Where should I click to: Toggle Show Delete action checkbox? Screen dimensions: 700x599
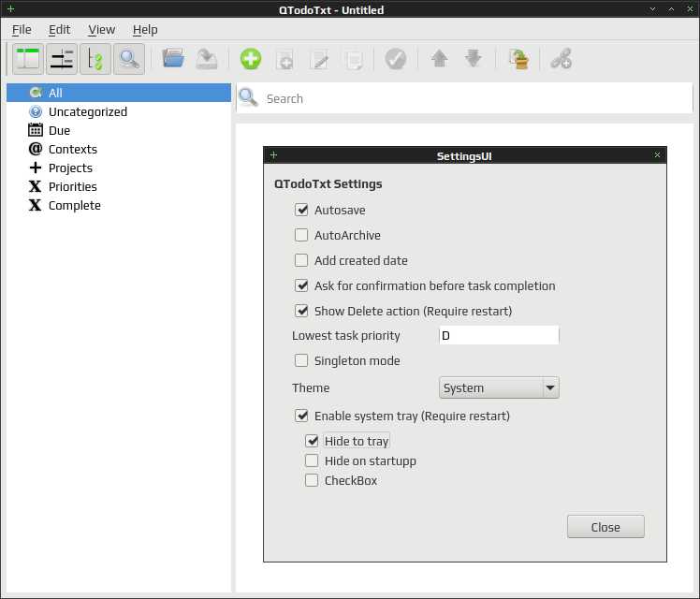click(x=301, y=311)
